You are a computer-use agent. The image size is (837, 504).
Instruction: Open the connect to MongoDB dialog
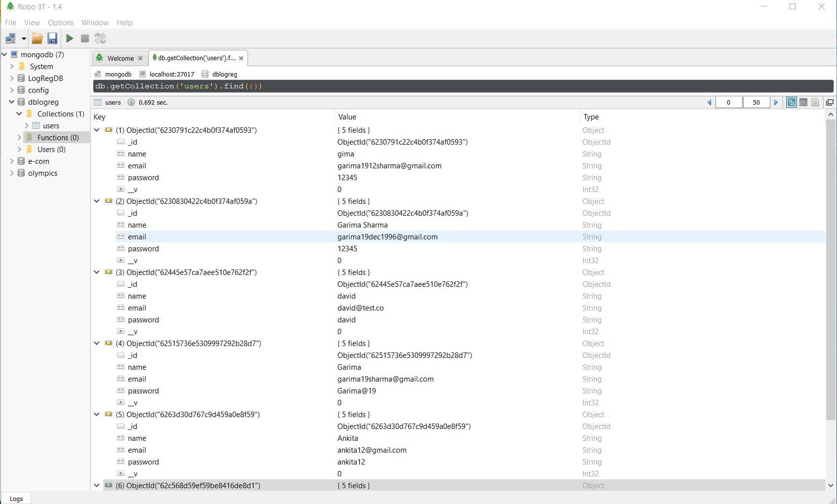click(x=10, y=38)
